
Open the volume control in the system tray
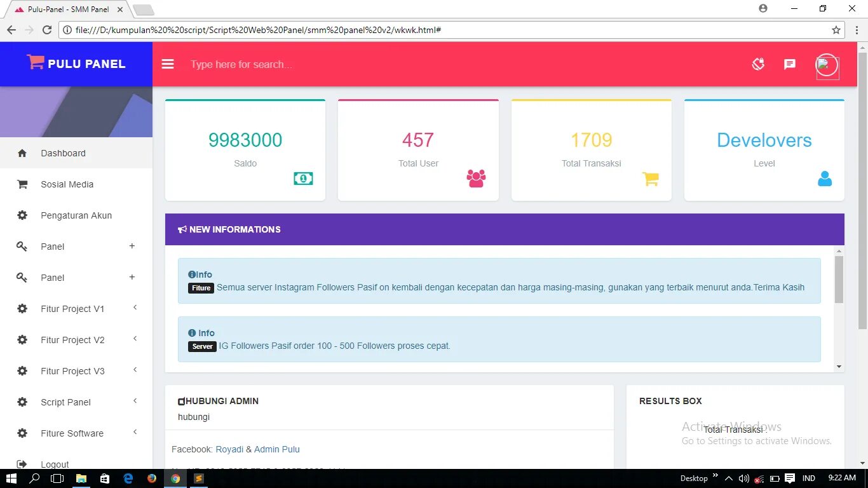[743, 478]
